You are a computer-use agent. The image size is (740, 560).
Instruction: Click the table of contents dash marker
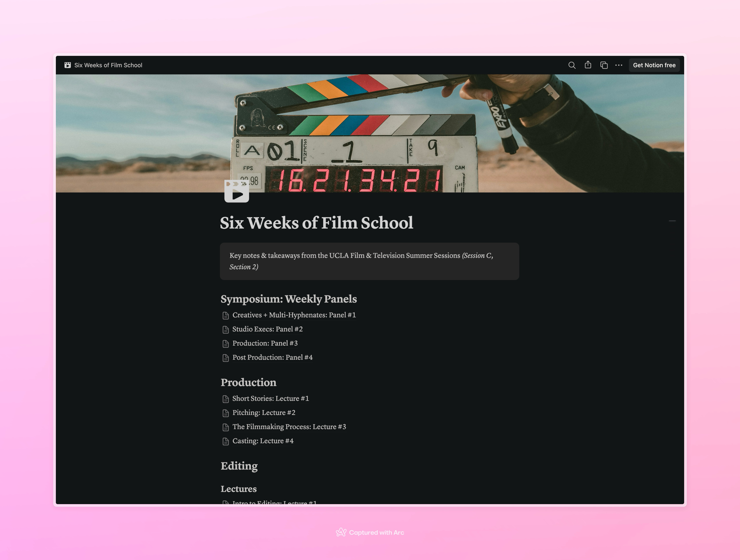coord(672,221)
